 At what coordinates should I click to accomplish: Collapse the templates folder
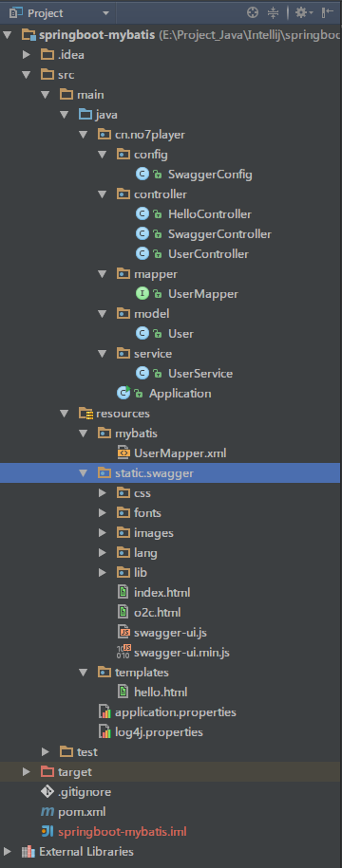coord(84,673)
